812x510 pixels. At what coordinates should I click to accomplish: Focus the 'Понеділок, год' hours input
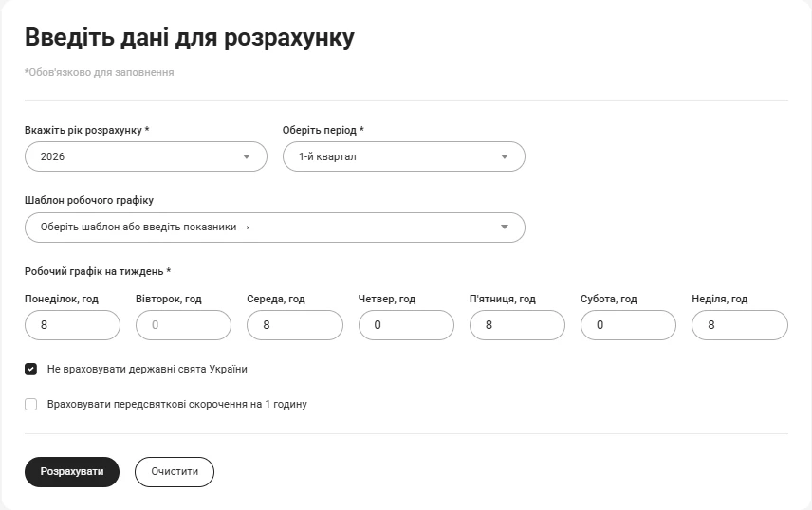click(72, 325)
